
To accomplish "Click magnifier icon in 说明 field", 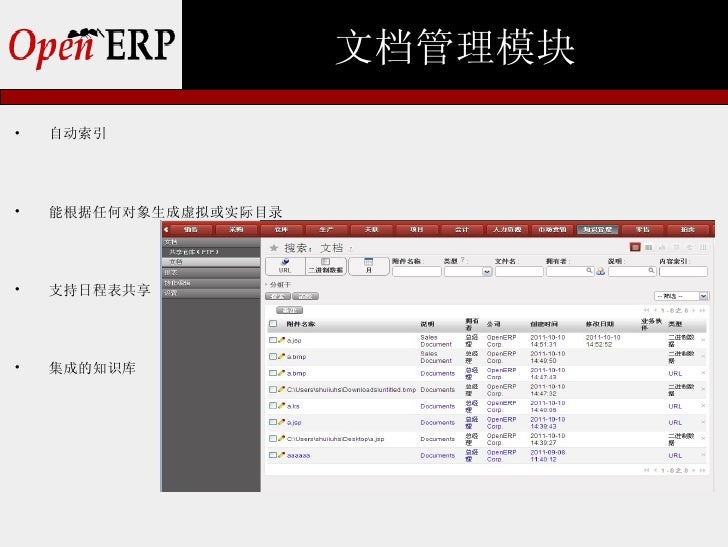I will (651, 271).
